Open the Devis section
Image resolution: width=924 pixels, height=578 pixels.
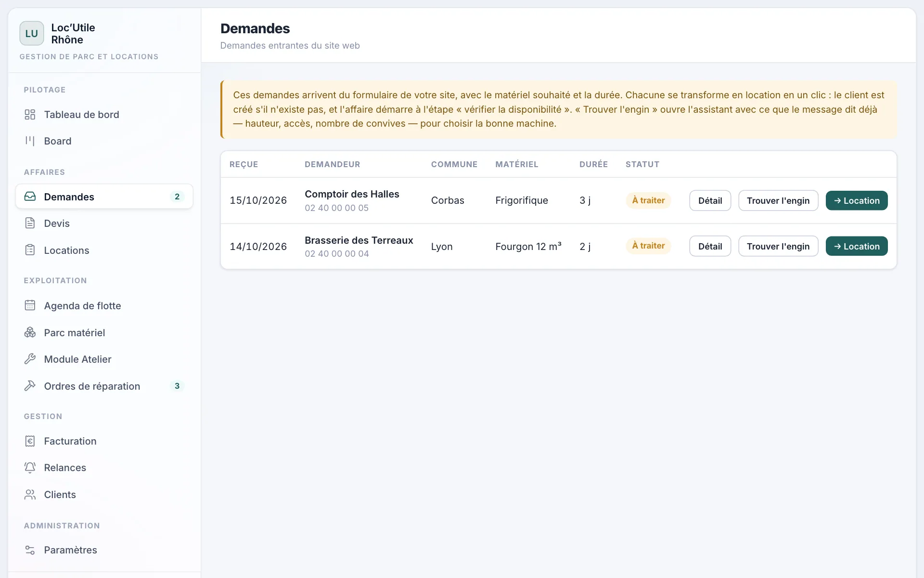point(104,223)
